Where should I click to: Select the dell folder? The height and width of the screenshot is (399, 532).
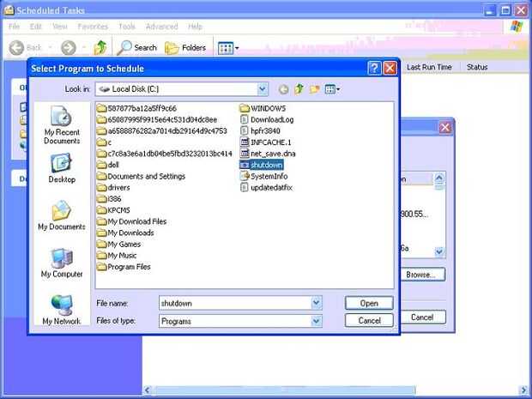click(108, 165)
